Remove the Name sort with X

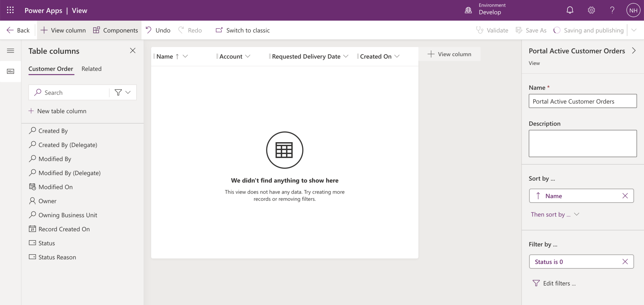[x=625, y=196]
